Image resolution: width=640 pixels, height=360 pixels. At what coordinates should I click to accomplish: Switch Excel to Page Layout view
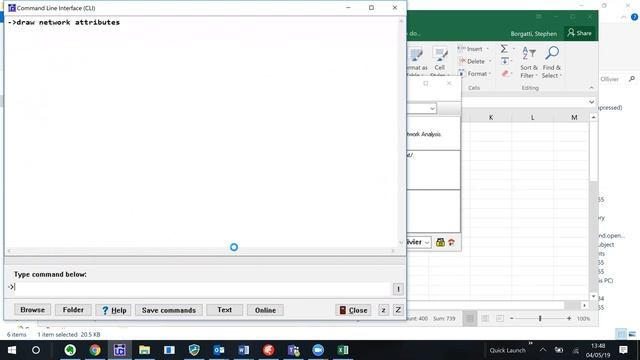485,318
